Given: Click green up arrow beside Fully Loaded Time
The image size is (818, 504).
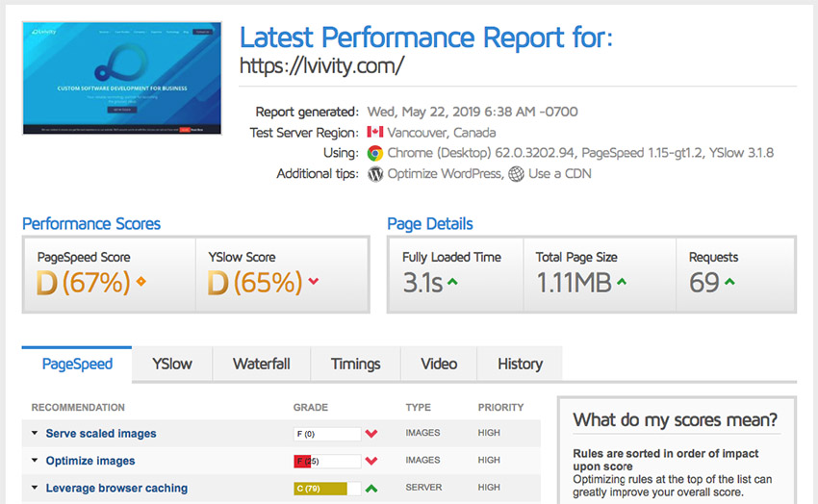Looking at the screenshot, I should click(x=453, y=282).
